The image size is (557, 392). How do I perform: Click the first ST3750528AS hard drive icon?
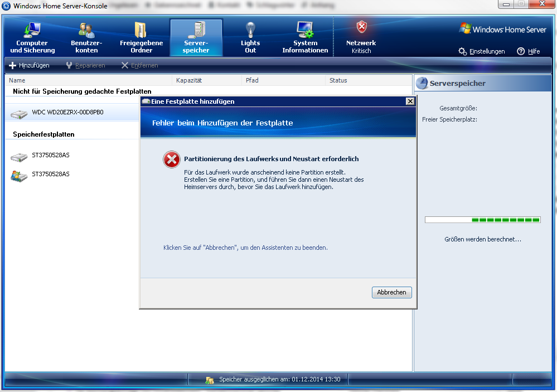pyautogui.click(x=19, y=157)
